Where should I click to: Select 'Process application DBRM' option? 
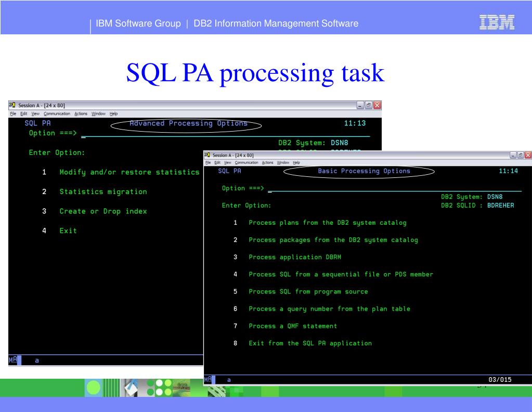coord(295,257)
